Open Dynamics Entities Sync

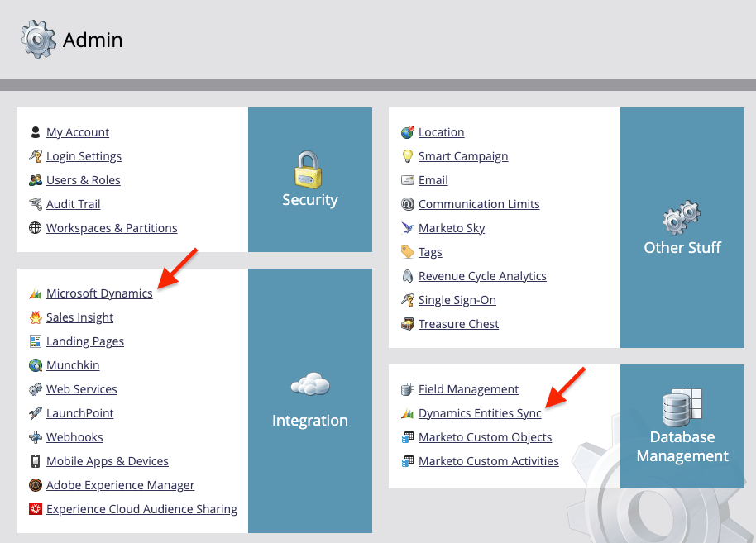point(479,412)
